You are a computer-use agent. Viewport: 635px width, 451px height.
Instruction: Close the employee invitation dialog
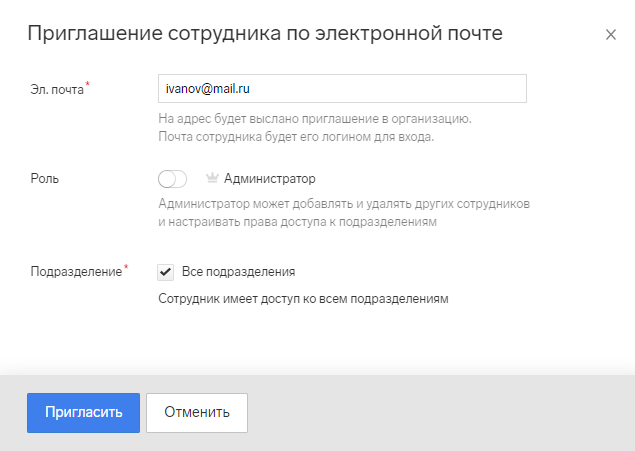(x=611, y=35)
